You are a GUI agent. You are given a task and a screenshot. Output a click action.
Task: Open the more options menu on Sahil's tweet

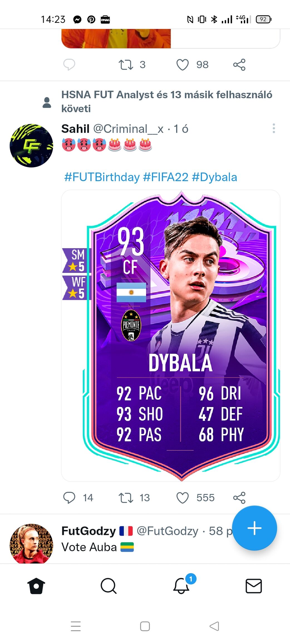tap(274, 128)
